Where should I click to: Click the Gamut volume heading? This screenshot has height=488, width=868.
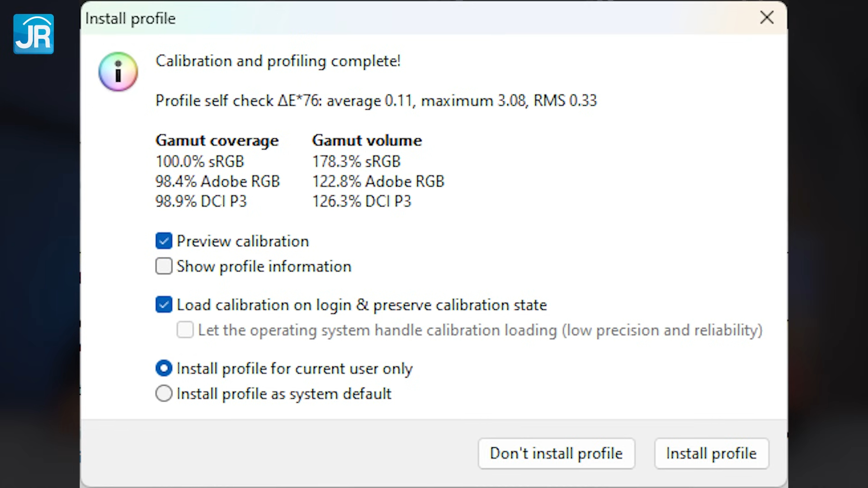click(x=367, y=141)
